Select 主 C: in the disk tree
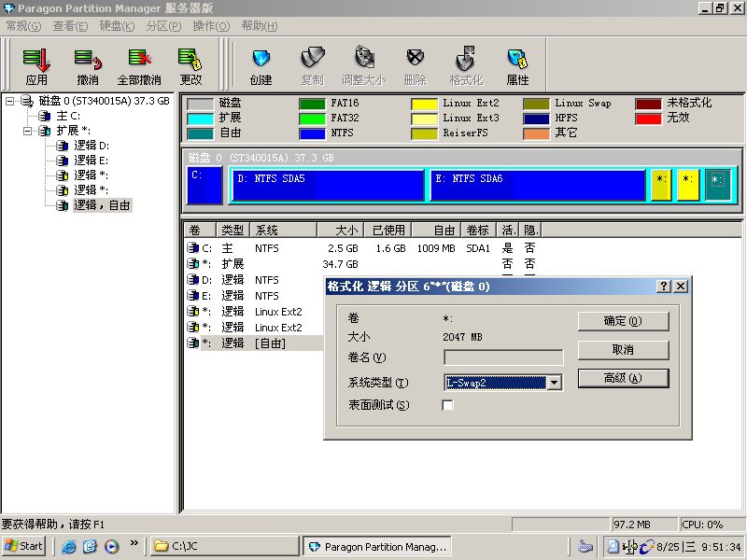The height and width of the screenshot is (560, 747). click(68, 116)
